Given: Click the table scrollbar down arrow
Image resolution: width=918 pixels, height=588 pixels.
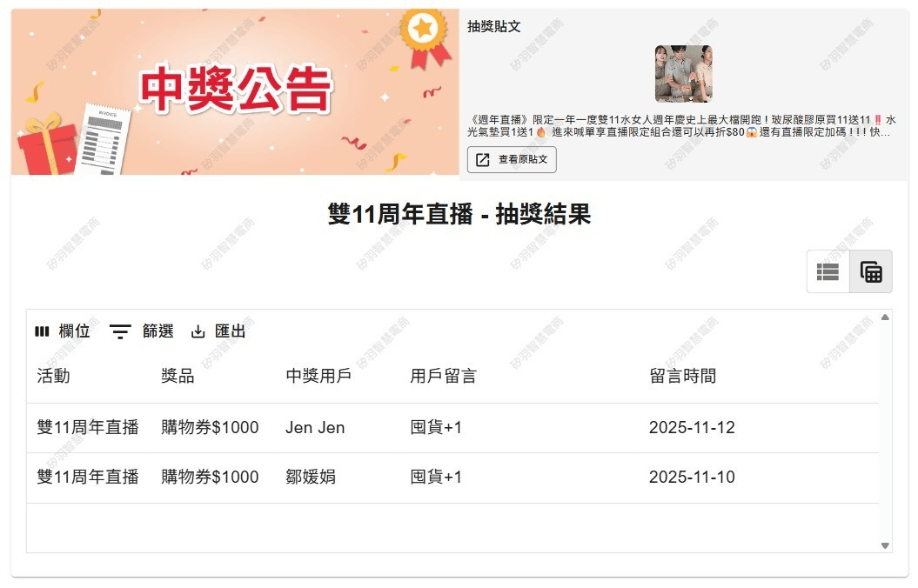Looking at the screenshot, I should 885,545.
